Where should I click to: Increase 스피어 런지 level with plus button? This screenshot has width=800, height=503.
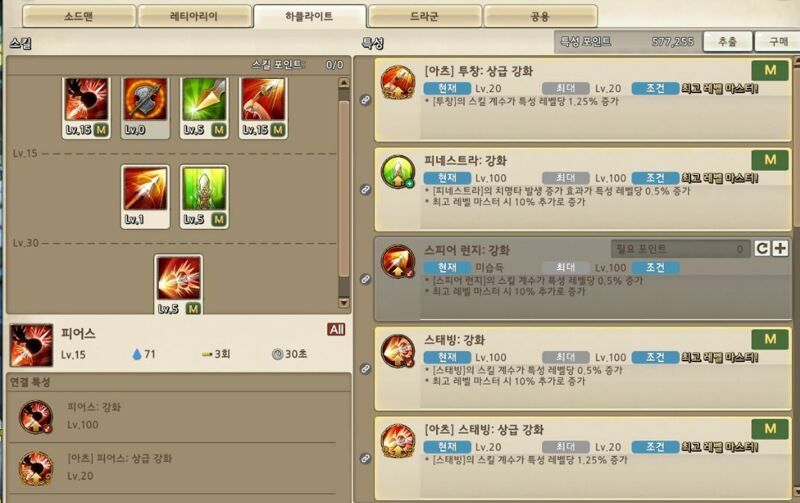click(x=780, y=248)
